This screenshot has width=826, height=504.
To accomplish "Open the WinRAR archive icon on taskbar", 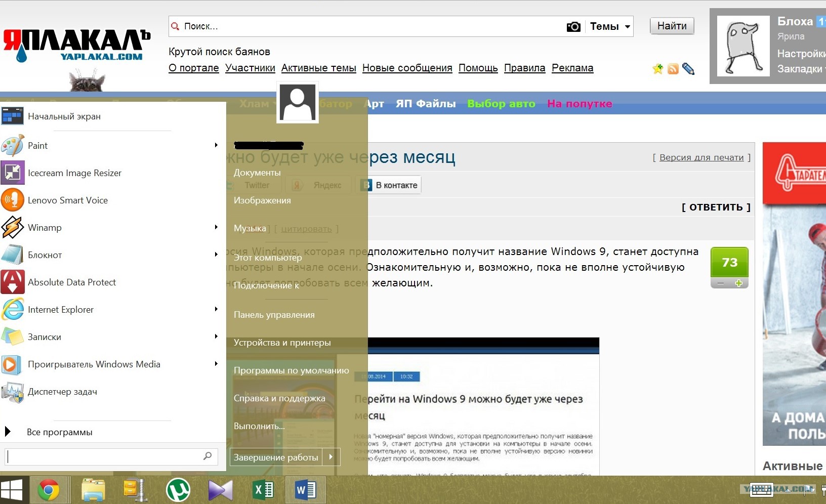I will (135, 490).
